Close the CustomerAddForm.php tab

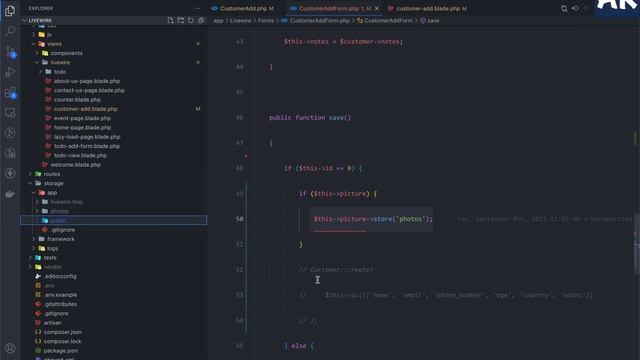pos(376,8)
